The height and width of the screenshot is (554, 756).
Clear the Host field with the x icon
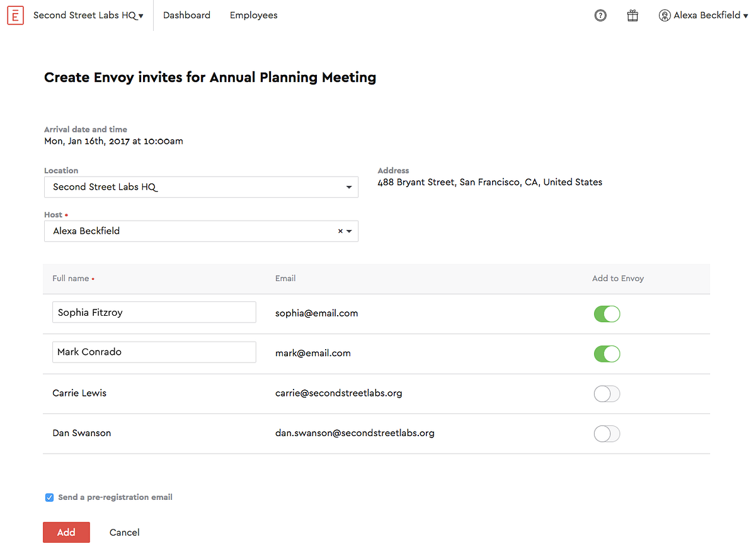coord(340,231)
